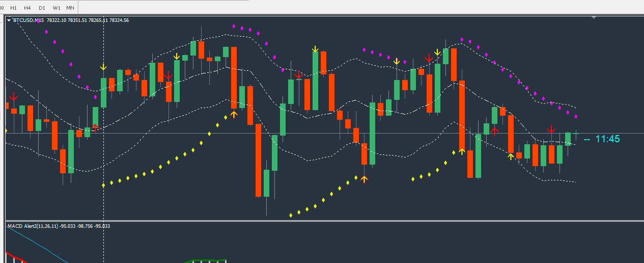Click the 11:45 candle time label
644x263 pixels.
tap(607, 139)
